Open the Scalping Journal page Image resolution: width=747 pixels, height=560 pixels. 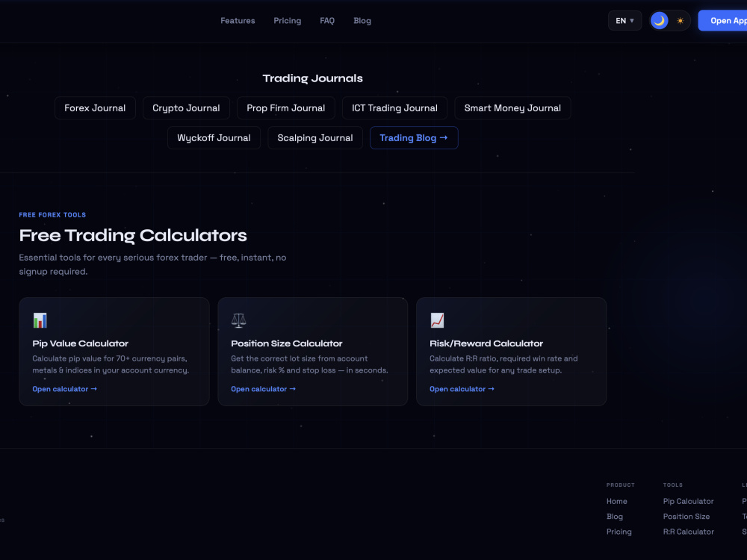(315, 138)
